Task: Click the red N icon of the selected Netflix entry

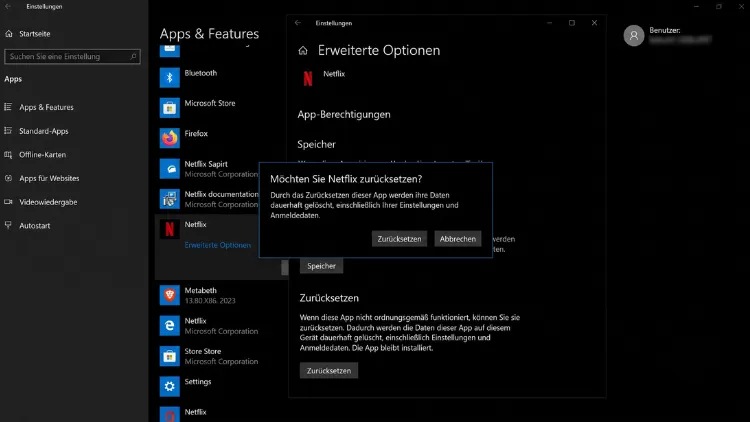Action: [x=169, y=229]
